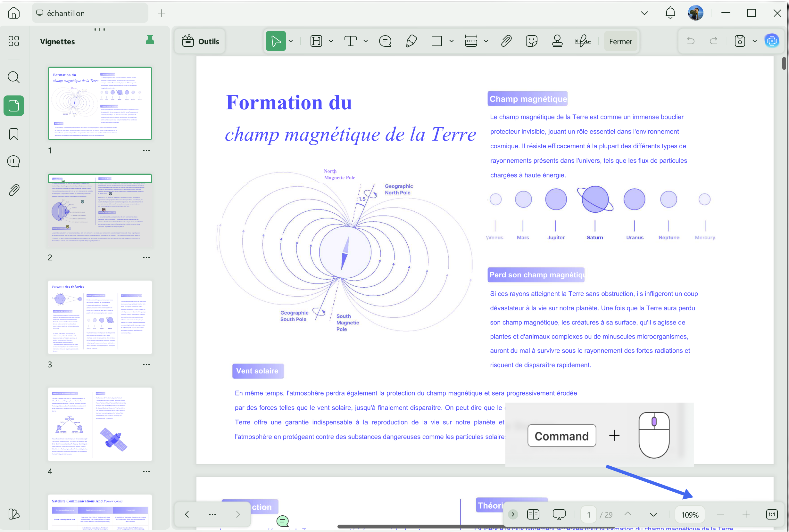Screen dimensions: 789x532
Task: Open the AI assistant icon
Action: (772, 41)
